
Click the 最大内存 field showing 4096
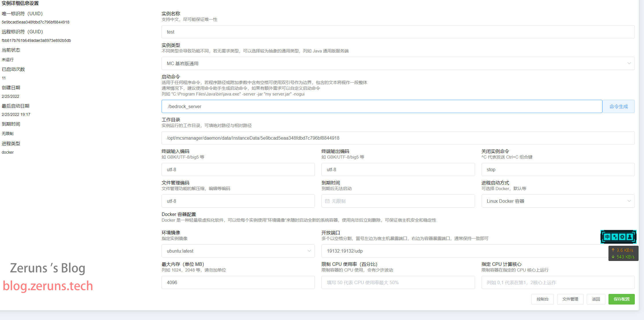pyautogui.click(x=238, y=282)
